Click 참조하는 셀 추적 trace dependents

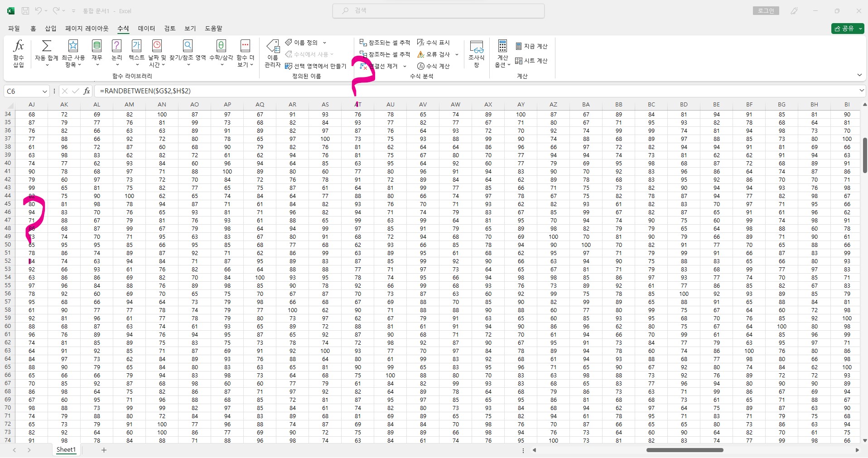pos(385,54)
